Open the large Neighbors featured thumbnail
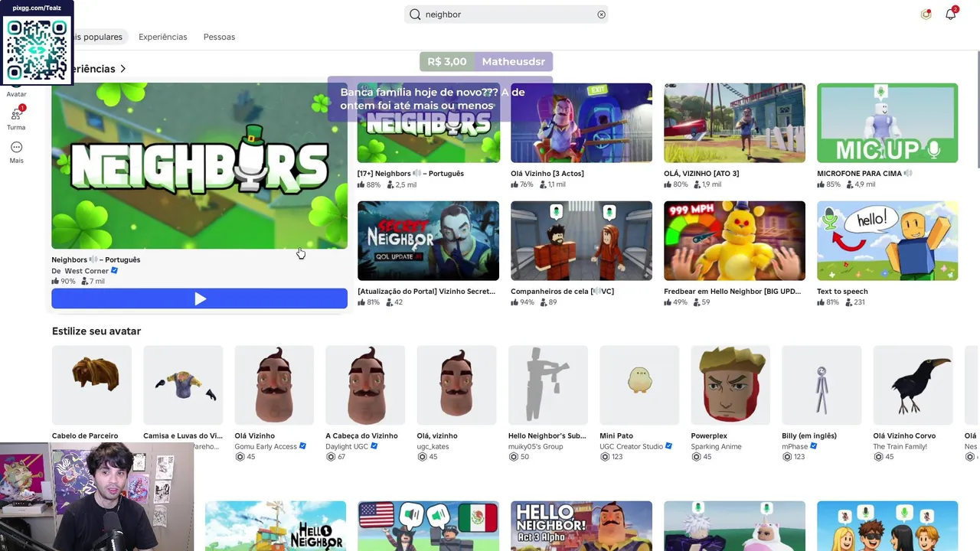 coord(199,166)
